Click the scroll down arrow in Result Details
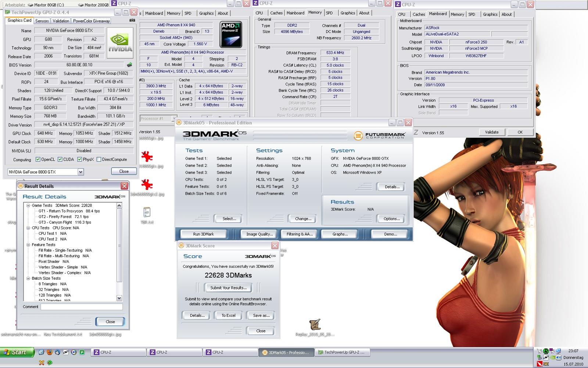Screen dimensions: 588x368 coord(119,298)
